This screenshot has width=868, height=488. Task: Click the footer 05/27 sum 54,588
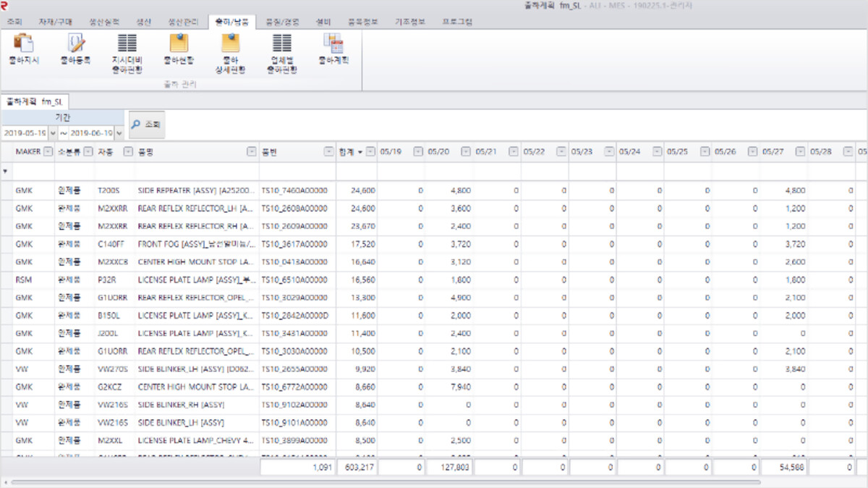784,468
